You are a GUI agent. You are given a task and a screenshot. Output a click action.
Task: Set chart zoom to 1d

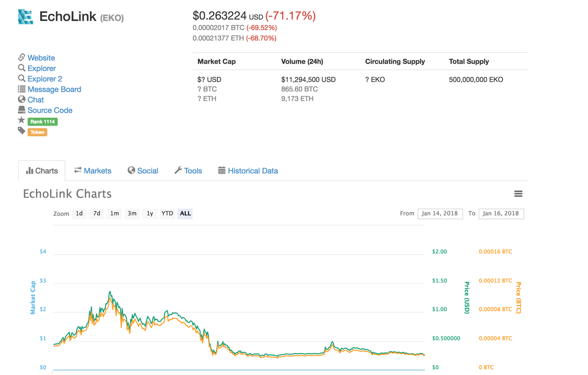point(79,213)
